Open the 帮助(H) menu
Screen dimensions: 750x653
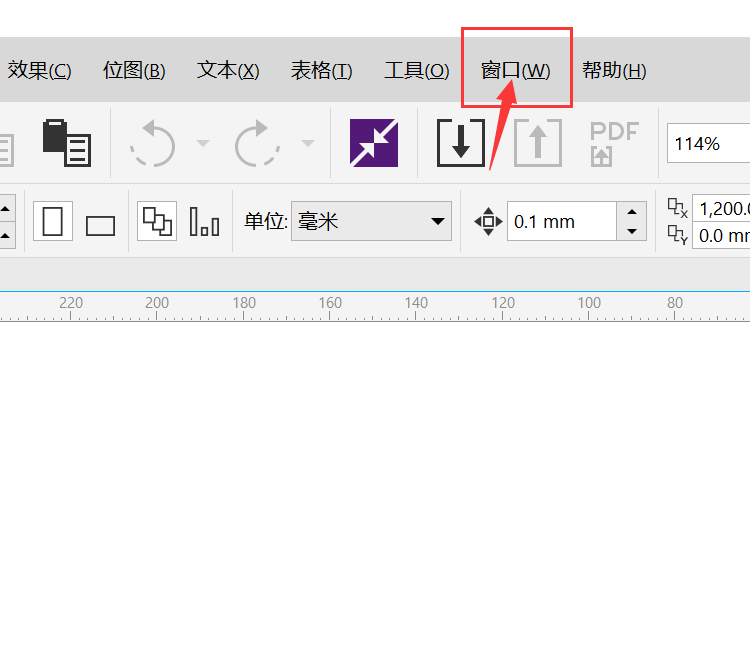(x=614, y=71)
